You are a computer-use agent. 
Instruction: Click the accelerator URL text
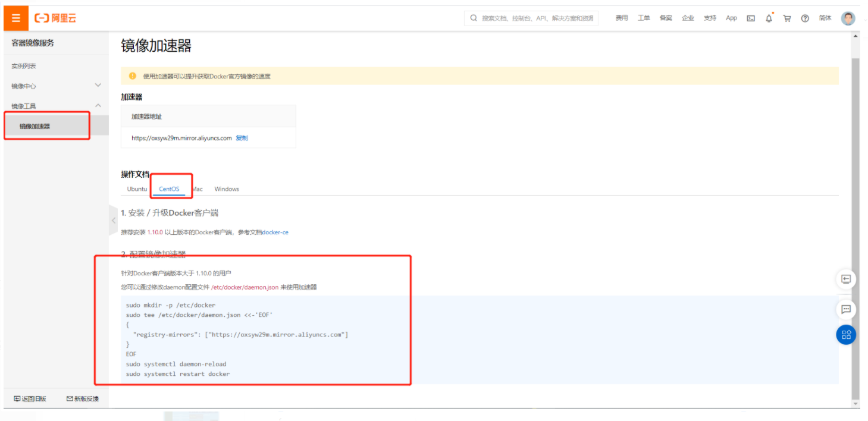pos(181,138)
